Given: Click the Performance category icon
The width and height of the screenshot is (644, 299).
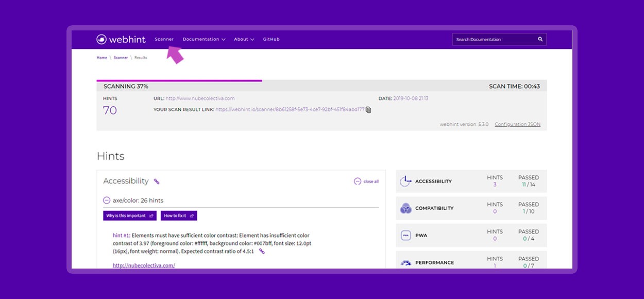Looking at the screenshot, I should pos(406,263).
